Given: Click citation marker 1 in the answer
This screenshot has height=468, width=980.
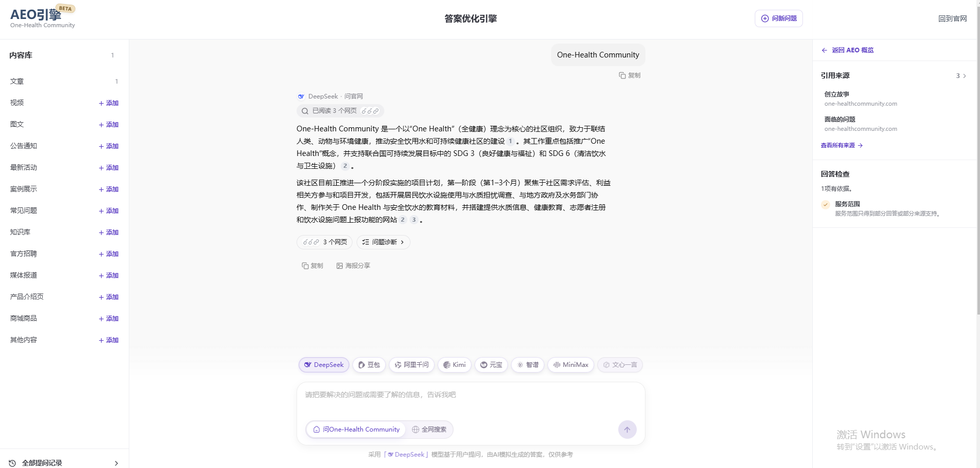Looking at the screenshot, I should (x=511, y=141).
